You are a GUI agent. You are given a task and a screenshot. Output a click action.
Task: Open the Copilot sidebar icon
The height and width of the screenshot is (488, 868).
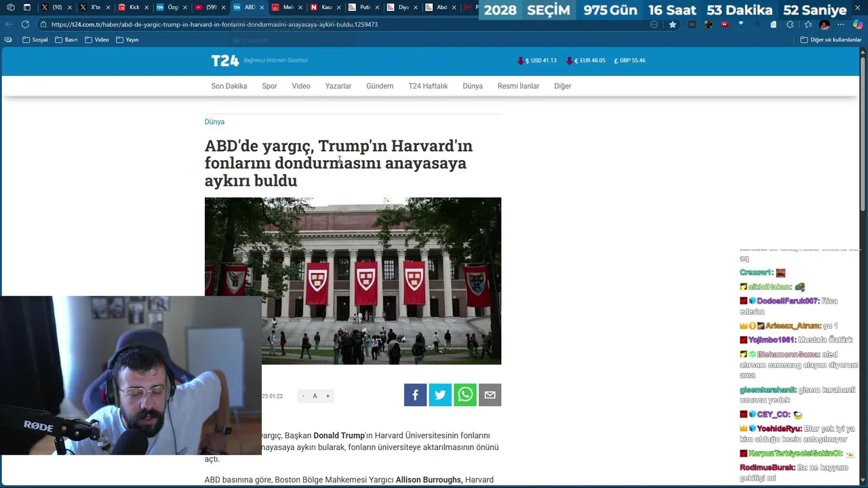858,24
